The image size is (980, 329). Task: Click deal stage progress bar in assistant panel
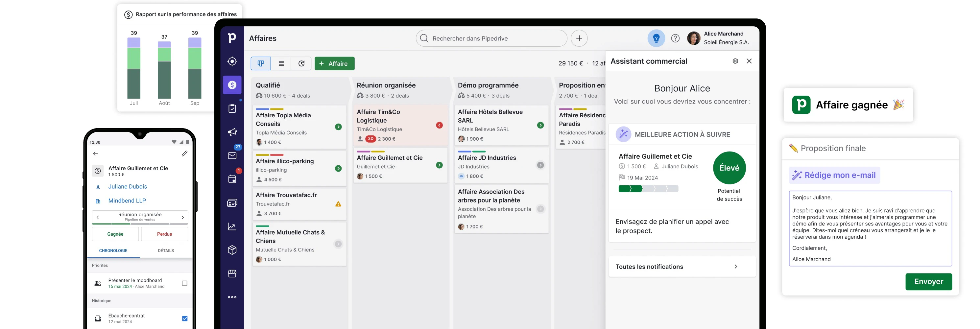tap(648, 189)
